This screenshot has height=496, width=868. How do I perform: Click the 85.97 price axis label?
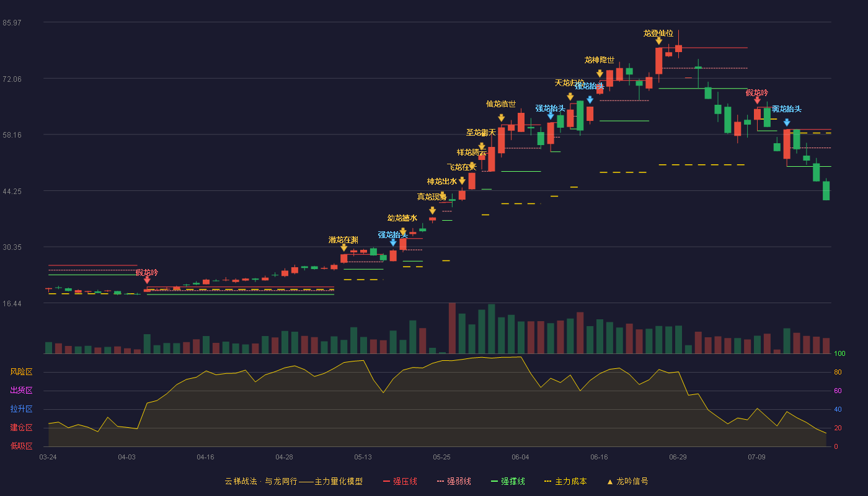tap(12, 23)
